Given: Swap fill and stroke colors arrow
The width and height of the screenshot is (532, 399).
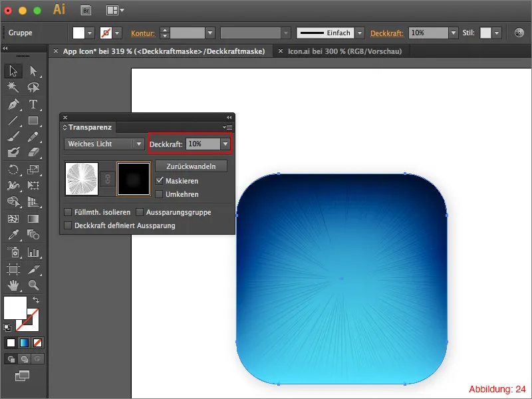Looking at the screenshot, I should tap(36, 300).
